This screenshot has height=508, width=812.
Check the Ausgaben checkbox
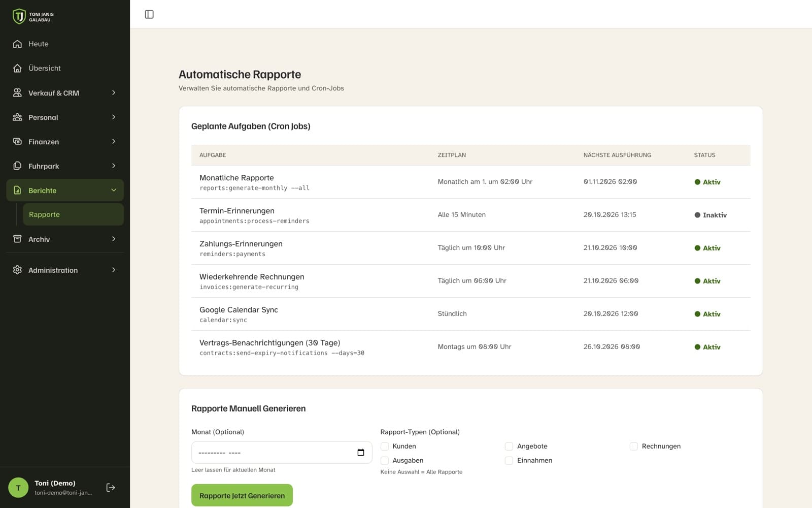click(x=385, y=461)
